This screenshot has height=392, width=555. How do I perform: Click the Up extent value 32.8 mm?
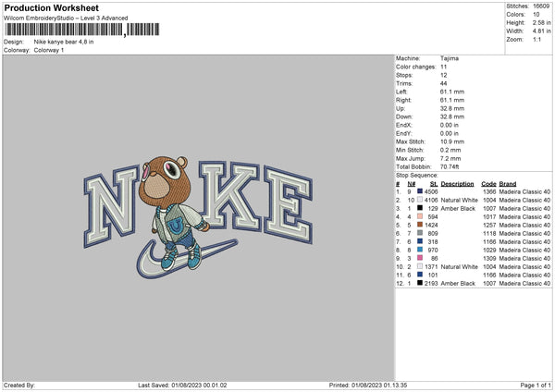pyautogui.click(x=452, y=108)
